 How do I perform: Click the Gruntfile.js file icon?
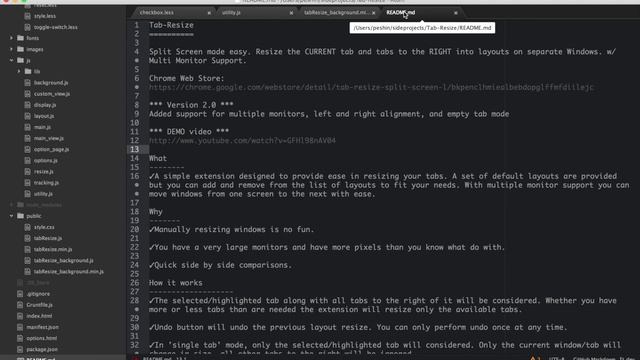20,304
